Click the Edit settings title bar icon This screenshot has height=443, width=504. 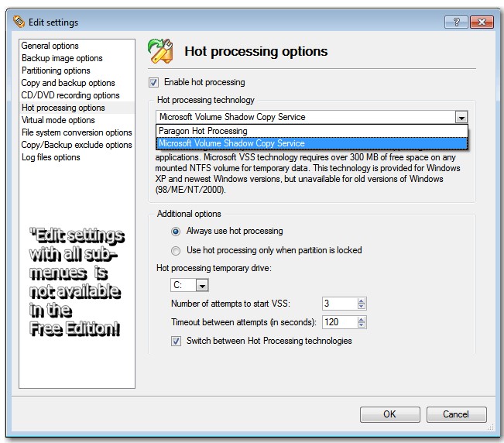(19, 22)
